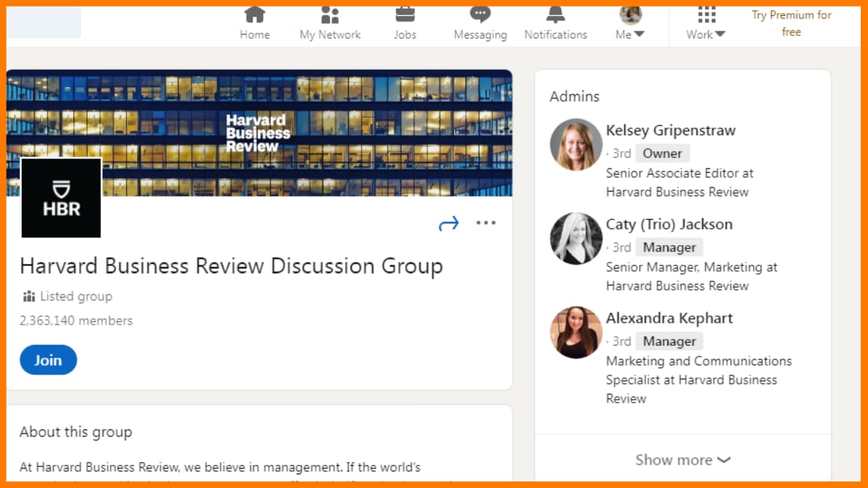Open the three-dot more options menu

(x=486, y=223)
